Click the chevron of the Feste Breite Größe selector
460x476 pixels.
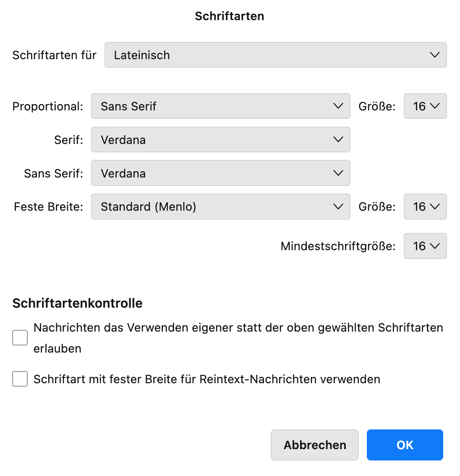click(435, 207)
